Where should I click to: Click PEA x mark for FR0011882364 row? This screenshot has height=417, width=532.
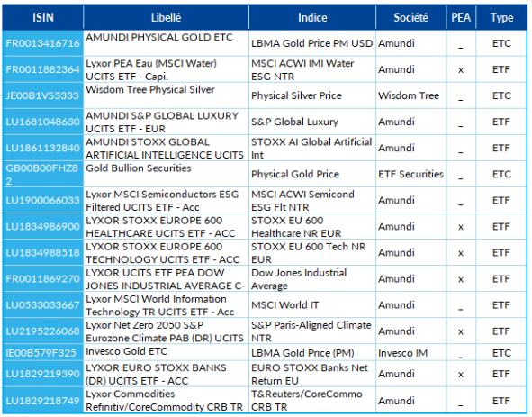coord(461,70)
